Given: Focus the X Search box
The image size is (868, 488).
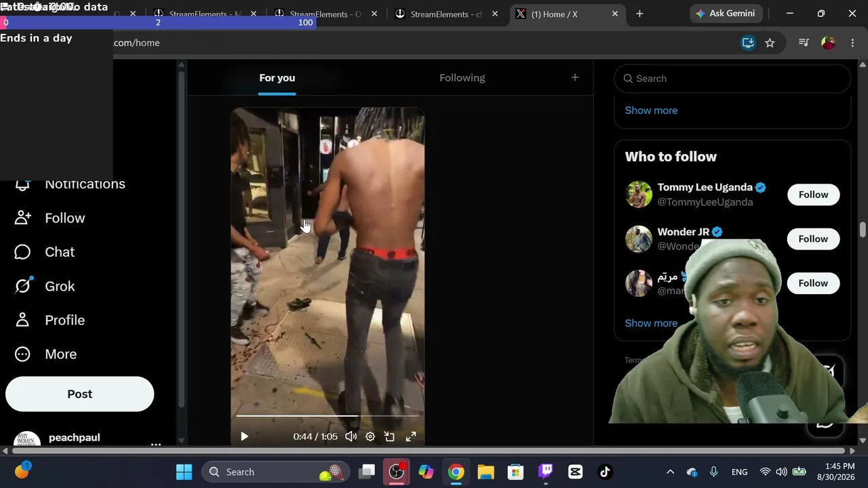Looking at the screenshot, I should [732, 79].
